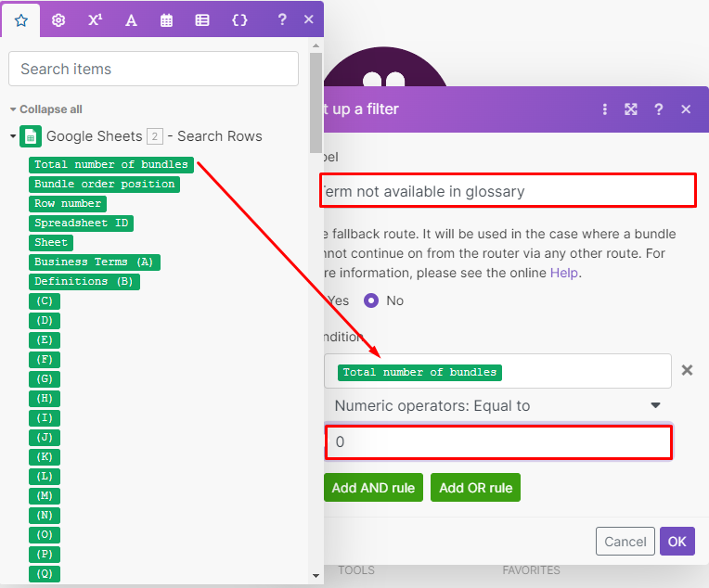Select the Business Terms (A) pill
This screenshot has width=709, height=588.
[95, 262]
